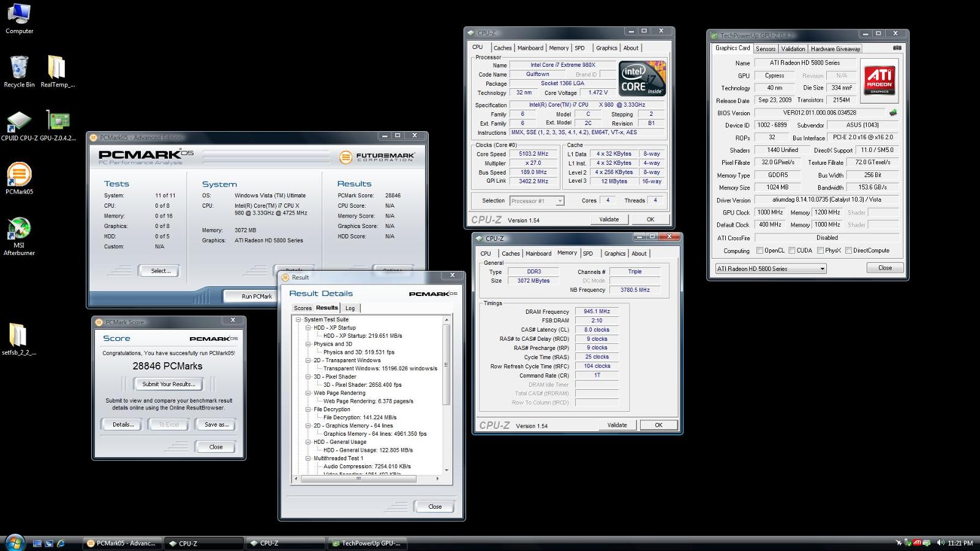980x551 pixels.
Task: Click the Intel Core i7 logo in CPU-Z
Action: click(642, 78)
